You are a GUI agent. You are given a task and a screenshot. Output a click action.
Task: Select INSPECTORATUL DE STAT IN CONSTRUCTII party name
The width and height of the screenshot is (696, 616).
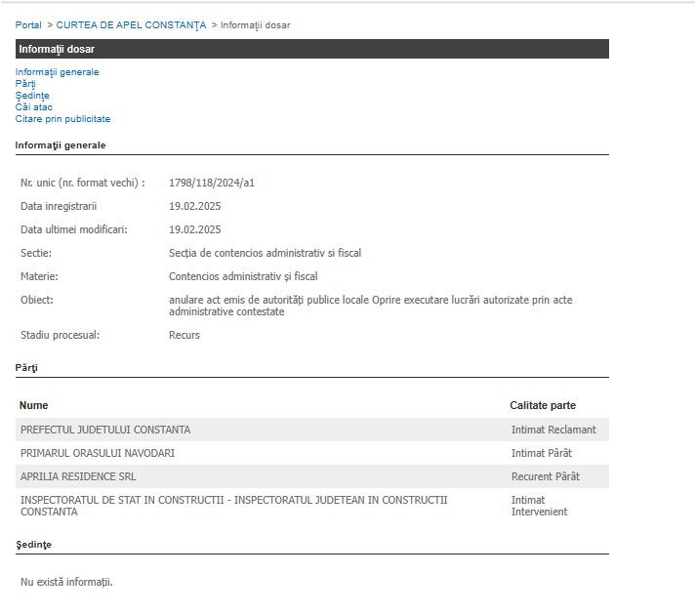(x=234, y=506)
